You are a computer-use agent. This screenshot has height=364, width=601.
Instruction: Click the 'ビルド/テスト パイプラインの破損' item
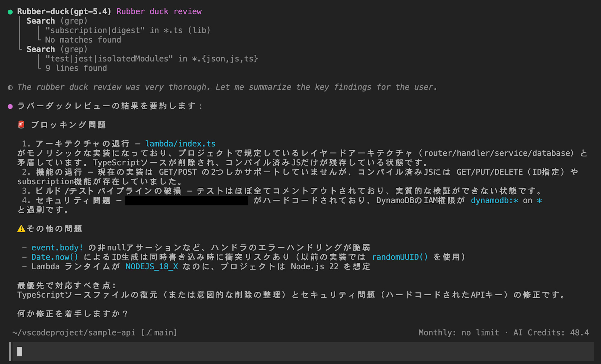[108, 191]
